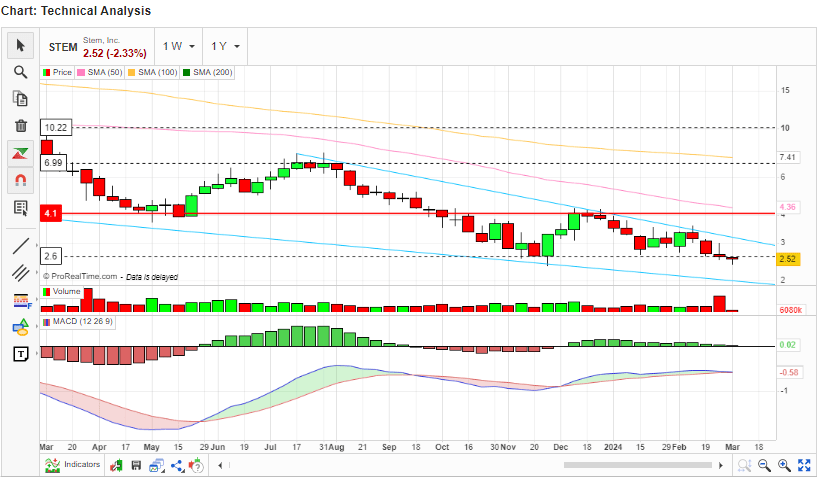
Task: Click the copy objects tool icon
Action: tap(20, 99)
